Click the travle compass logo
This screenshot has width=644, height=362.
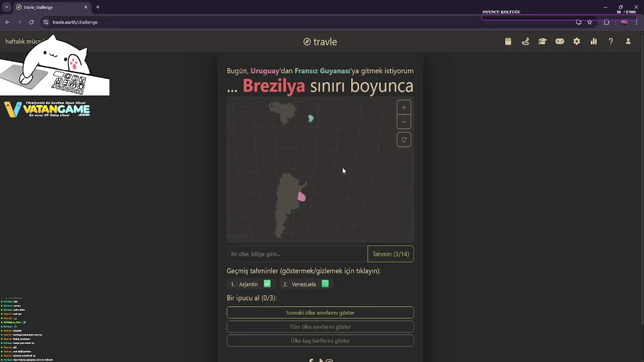(x=320, y=42)
